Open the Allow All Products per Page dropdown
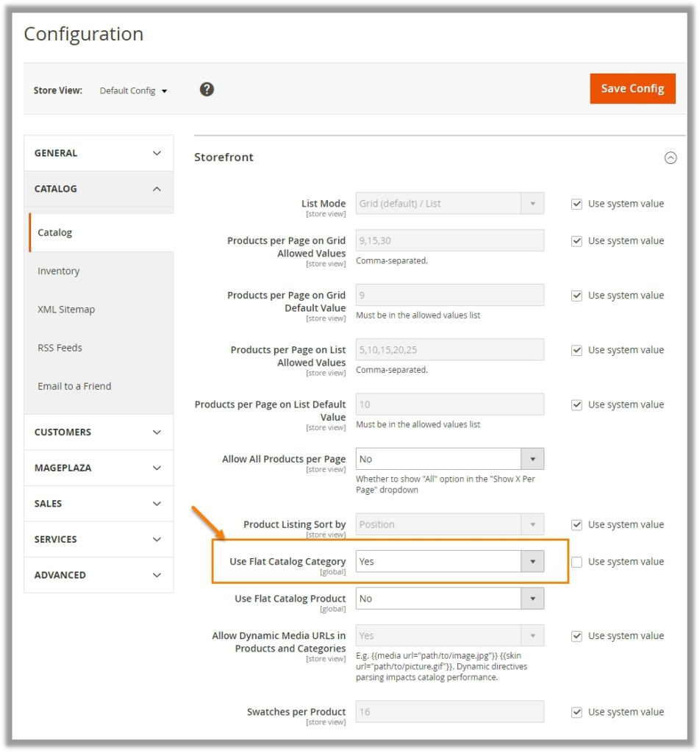This screenshot has height=753, width=700. coord(533,457)
